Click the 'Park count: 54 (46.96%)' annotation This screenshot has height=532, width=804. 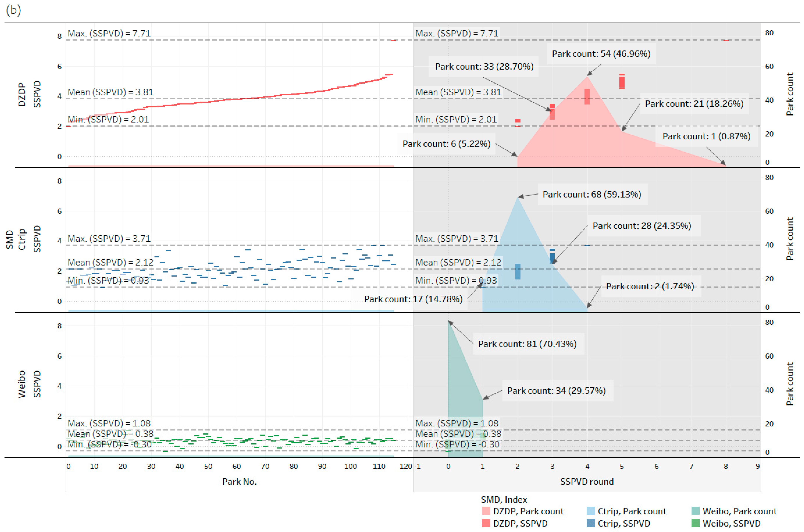601,54
